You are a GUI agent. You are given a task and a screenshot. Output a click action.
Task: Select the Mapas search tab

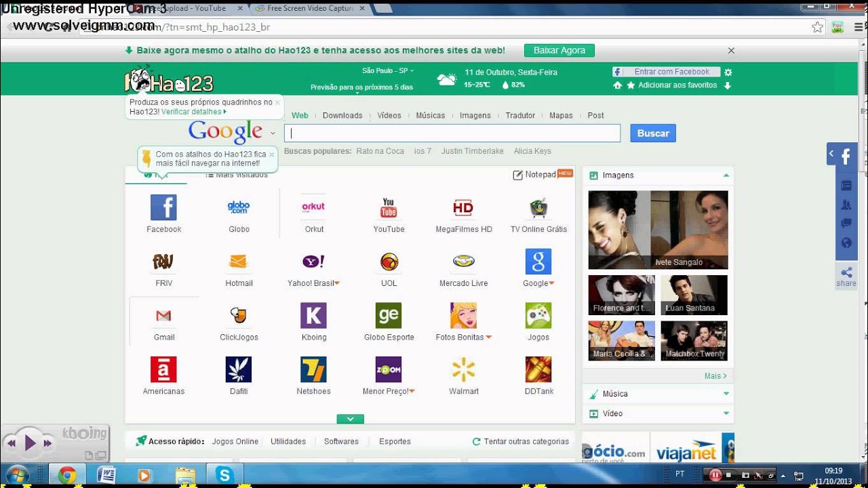coord(561,115)
